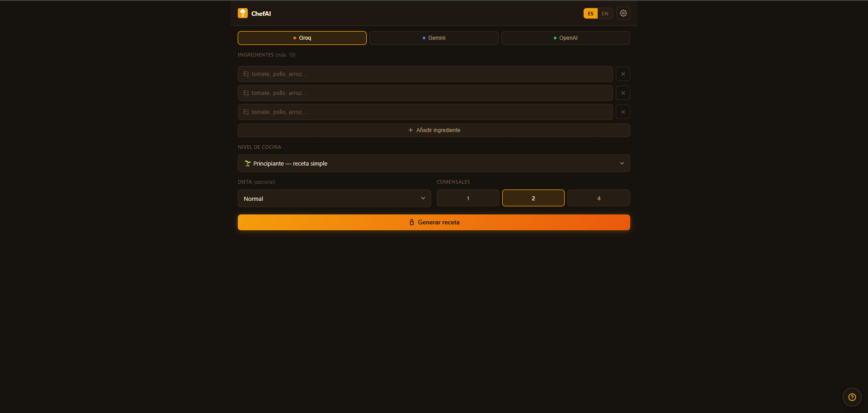Remove the first ingredient row with X
The height and width of the screenshot is (413, 868).
click(x=623, y=74)
